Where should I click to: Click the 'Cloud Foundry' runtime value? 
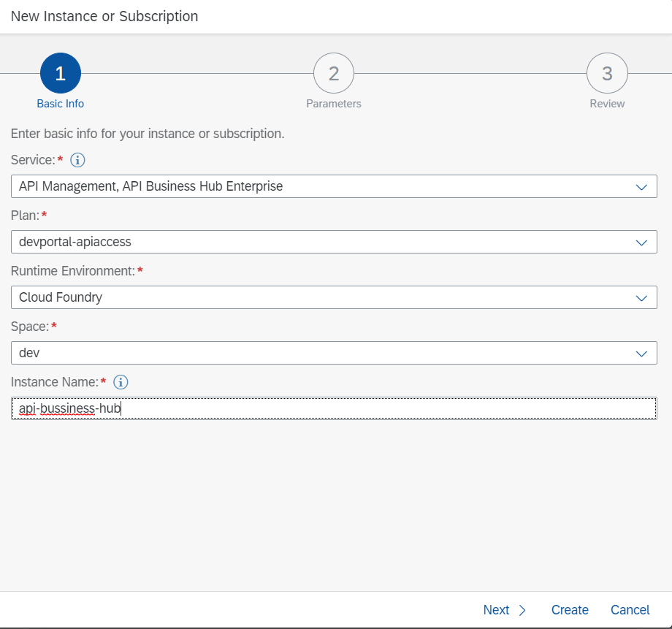coord(61,297)
